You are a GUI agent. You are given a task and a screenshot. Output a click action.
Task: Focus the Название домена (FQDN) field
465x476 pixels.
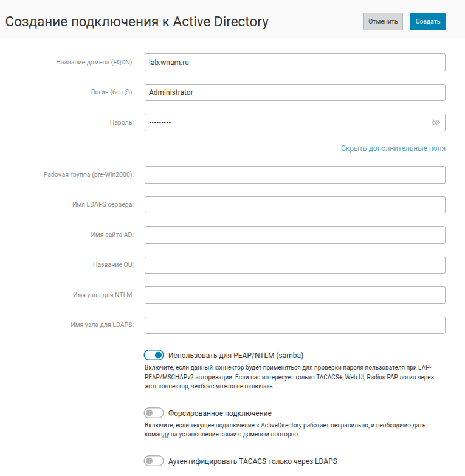tap(295, 62)
